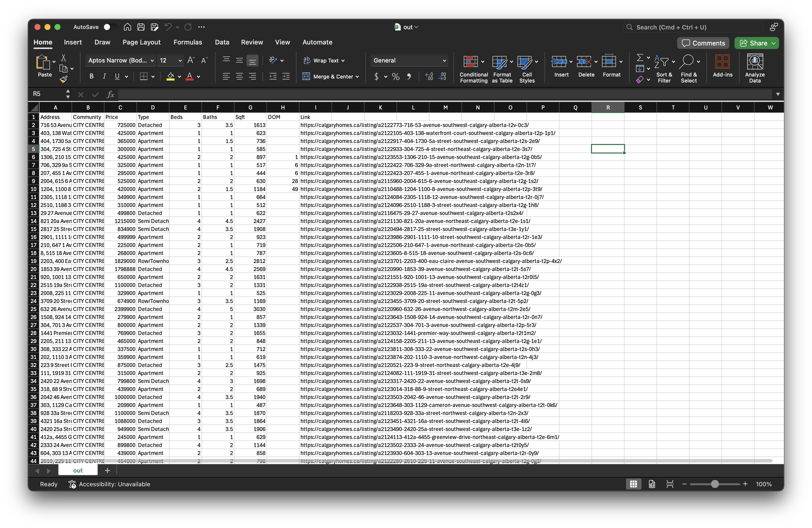The width and height of the screenshot is (812, 528).
Task: Click the Increase Indent icon
Action: (286, 77)
